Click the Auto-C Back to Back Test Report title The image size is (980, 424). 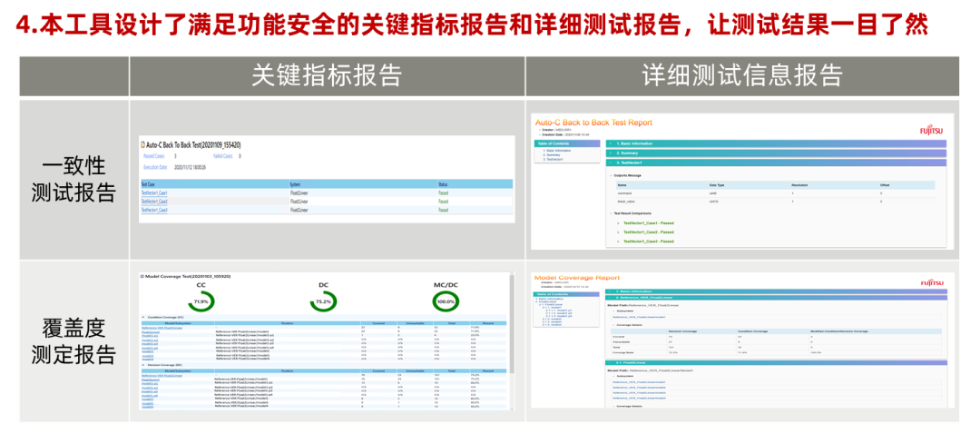coord(593,123)
